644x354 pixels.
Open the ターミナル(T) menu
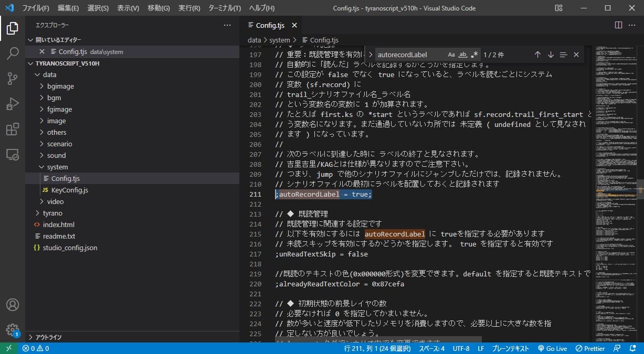224,8
